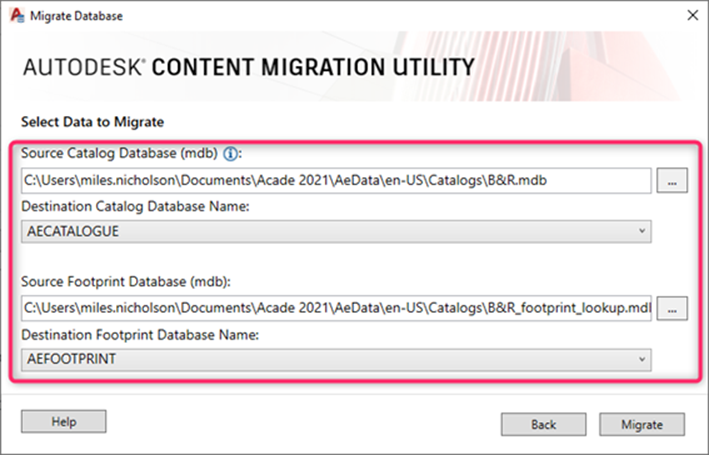Click the 'Source Catalog Database (mdb)' label
The width and height of the screenshot is (711, 458).
click(120, 154)
